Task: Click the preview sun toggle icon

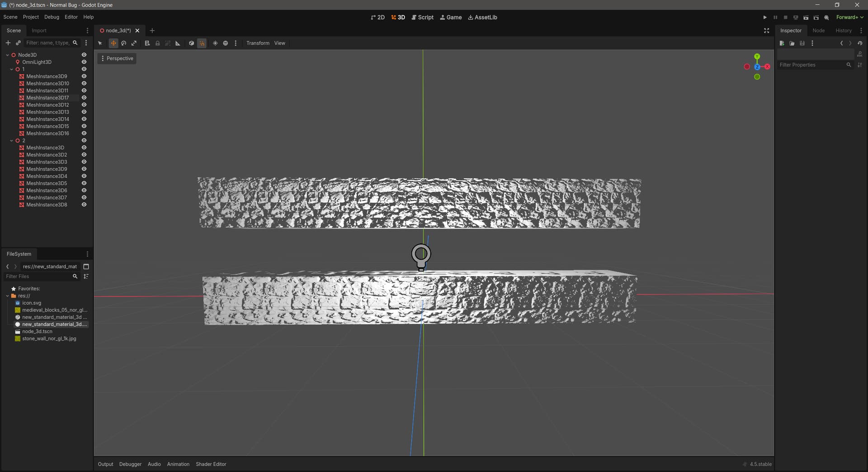Action: pyautogui.click(x=215, y=43)
